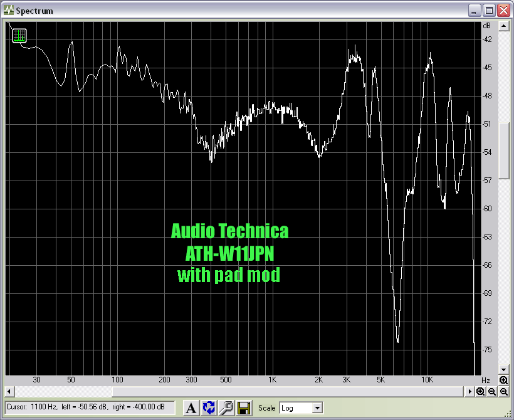Click the vertical scrollbar down arrow
Screen dimensions: 514x420
click(x=503, y=369)
